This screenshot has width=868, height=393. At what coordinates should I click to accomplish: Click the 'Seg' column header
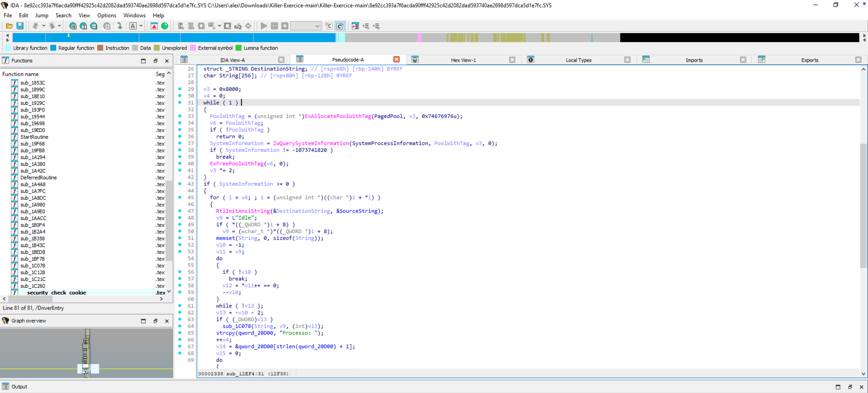point(160,74)
